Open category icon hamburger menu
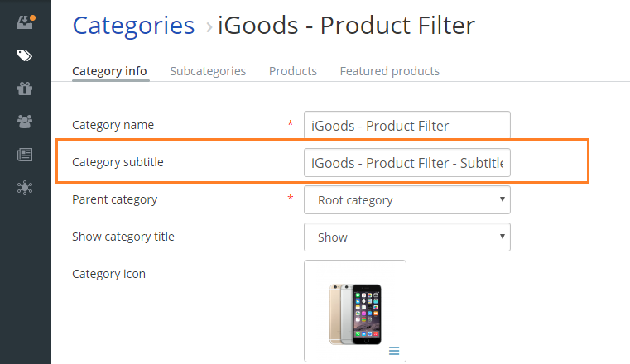This screenshot has height=364, width=630. coord(394,351)
